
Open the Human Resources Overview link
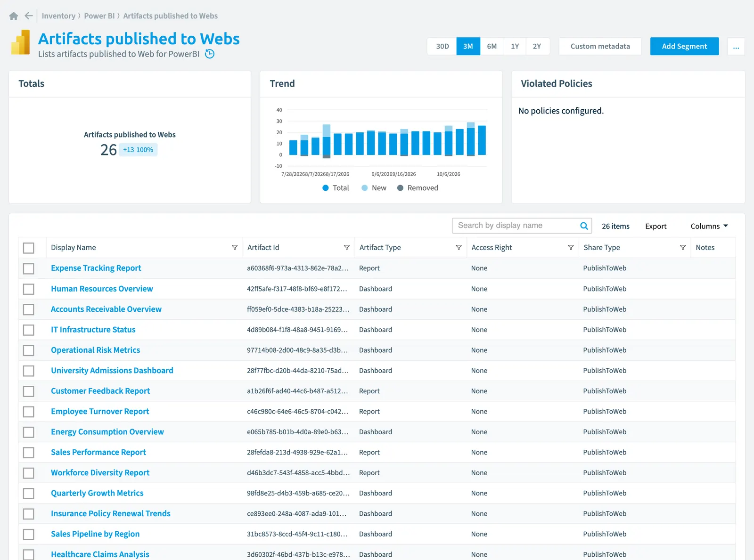click(x=102, y=289)
